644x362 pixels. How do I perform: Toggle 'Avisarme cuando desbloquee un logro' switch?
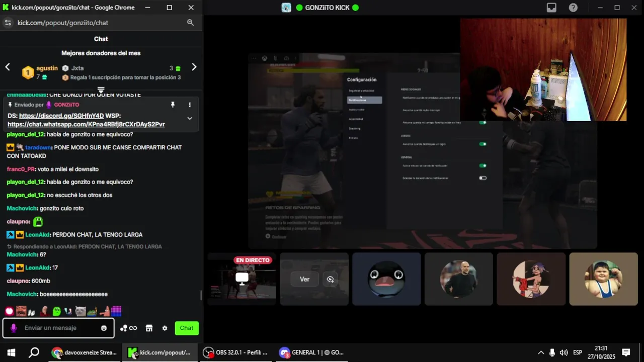pos(482,144)
